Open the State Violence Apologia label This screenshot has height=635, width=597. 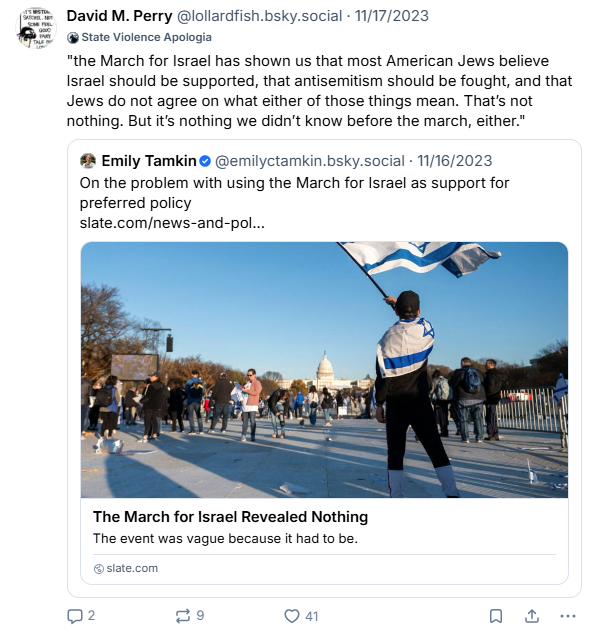(x=139, y=37)
